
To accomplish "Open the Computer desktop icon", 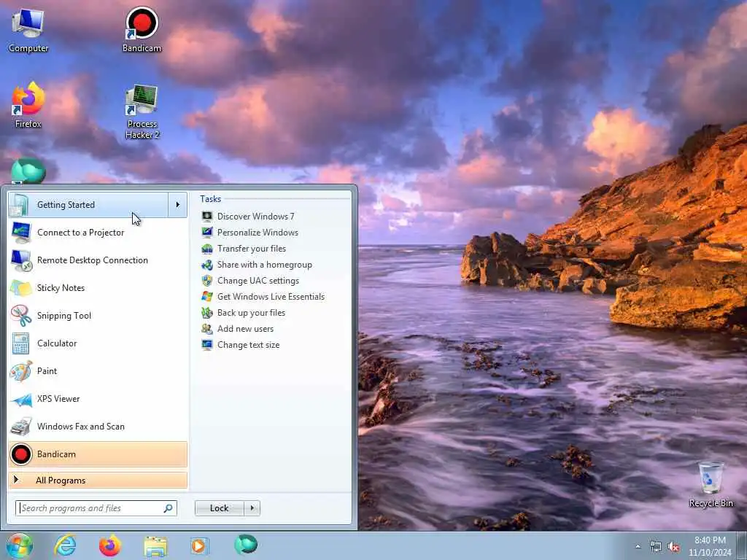I will (28, 31).
